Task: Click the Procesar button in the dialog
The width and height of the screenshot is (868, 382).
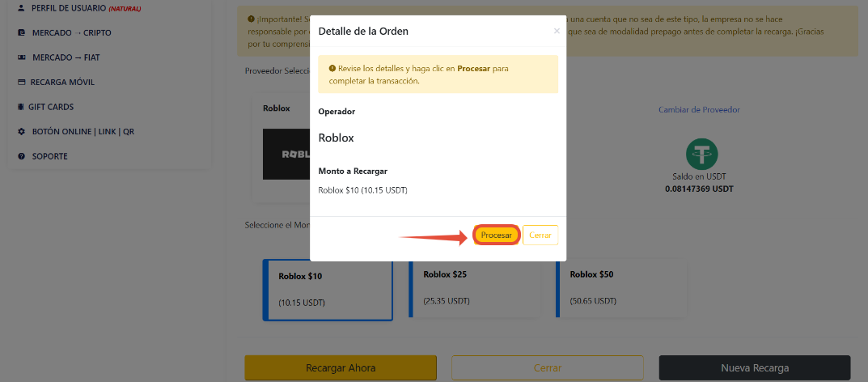Action: 497,235
